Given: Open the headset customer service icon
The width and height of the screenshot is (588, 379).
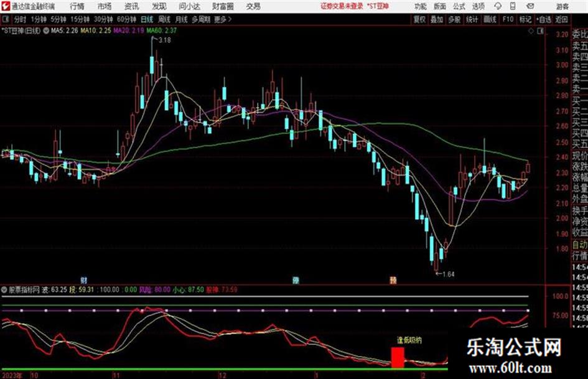Looking at the screenshot, I should coord(498,6).
